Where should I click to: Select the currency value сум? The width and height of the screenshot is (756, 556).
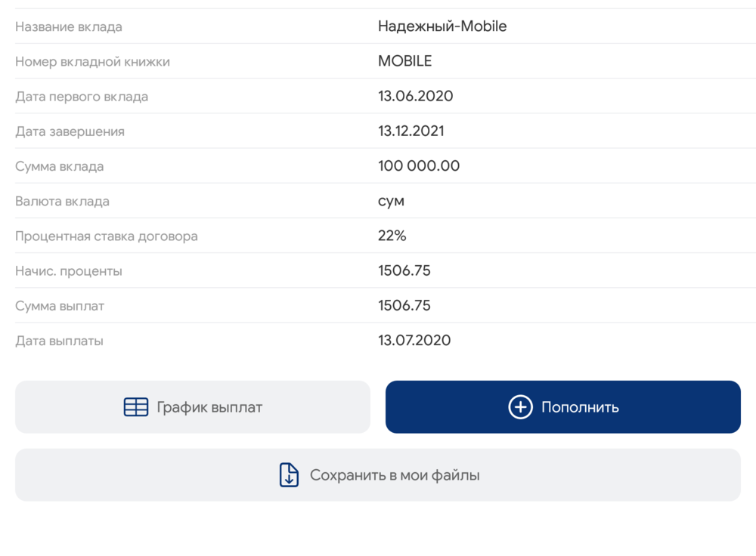391,202
